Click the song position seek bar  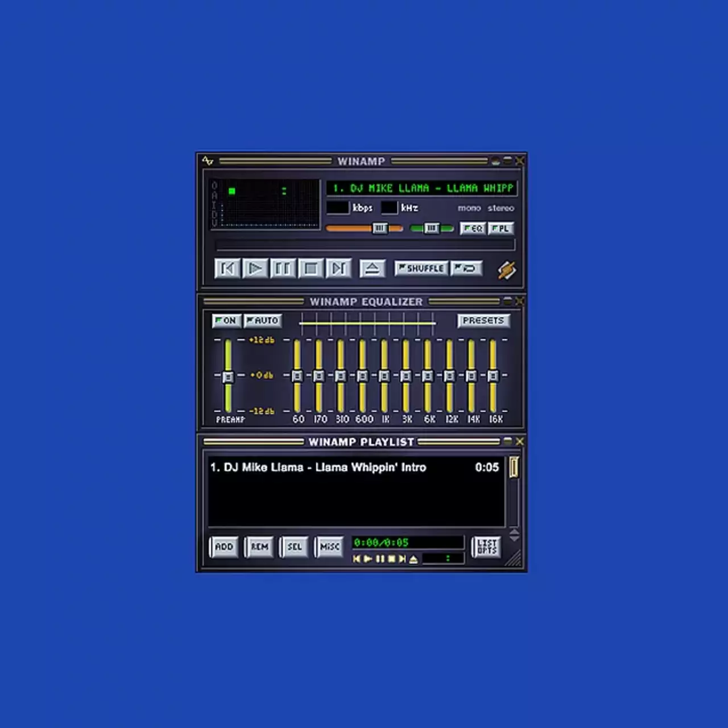(365, 245)
